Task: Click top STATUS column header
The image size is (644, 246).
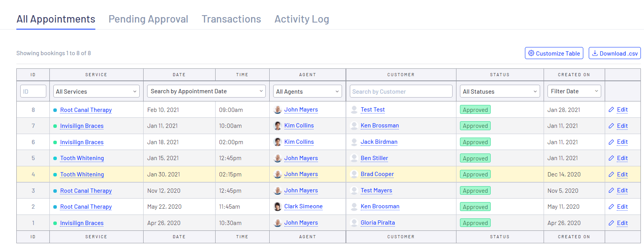Action: [x=500, y=75]
